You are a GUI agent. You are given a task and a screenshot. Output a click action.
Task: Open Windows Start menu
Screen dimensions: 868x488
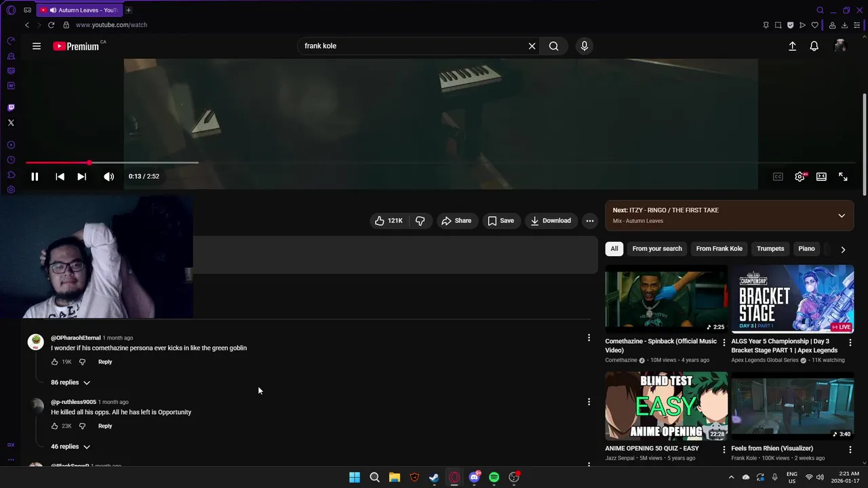pos(354,477)
